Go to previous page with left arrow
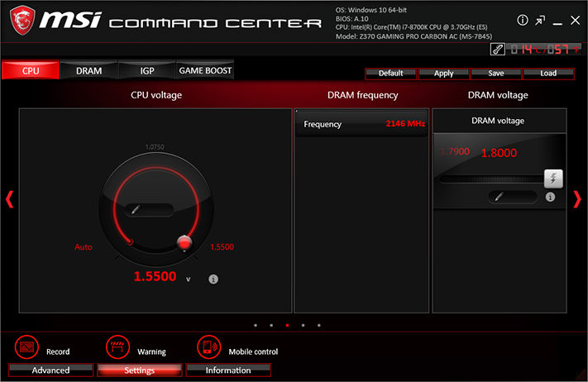 (x=10, y=199)
